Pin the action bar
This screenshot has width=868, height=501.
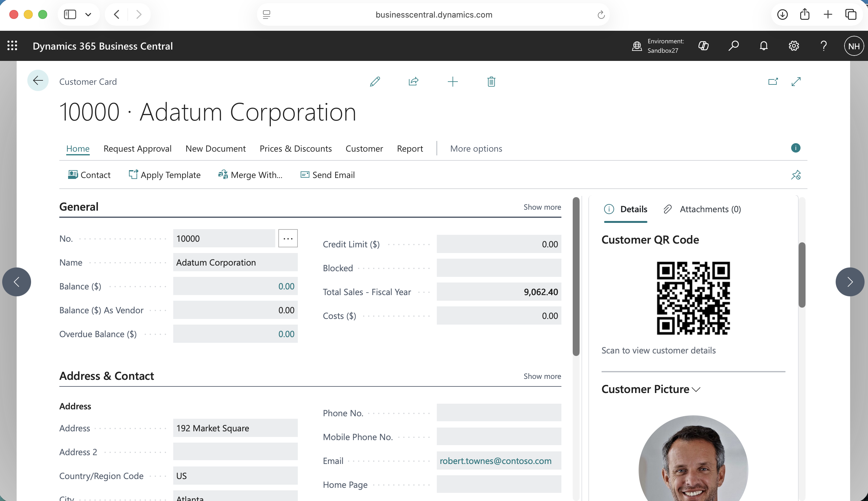796,175
